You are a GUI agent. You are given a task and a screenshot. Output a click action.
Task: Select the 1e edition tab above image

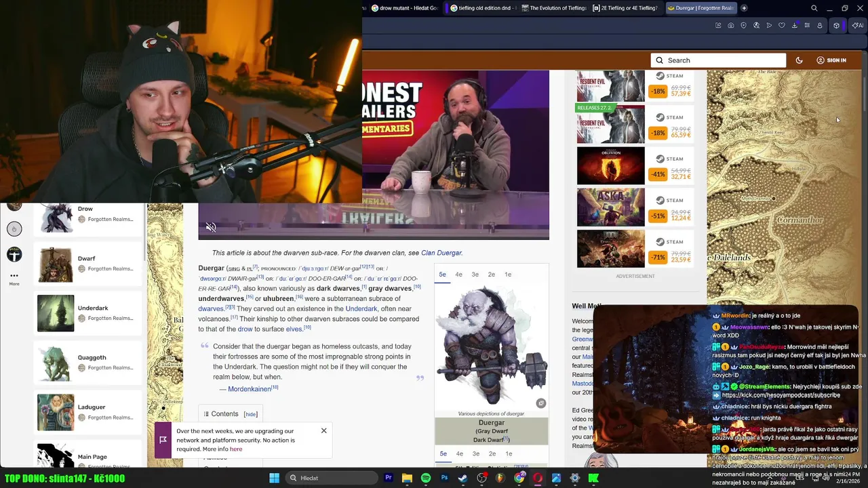pyautogui.click(x=508, y=274)
